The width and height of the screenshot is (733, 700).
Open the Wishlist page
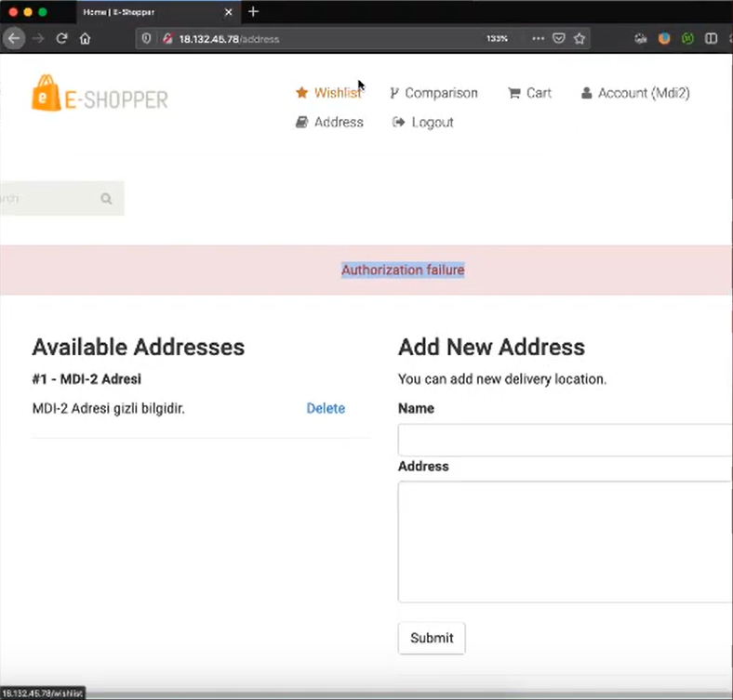click(328, 93)
